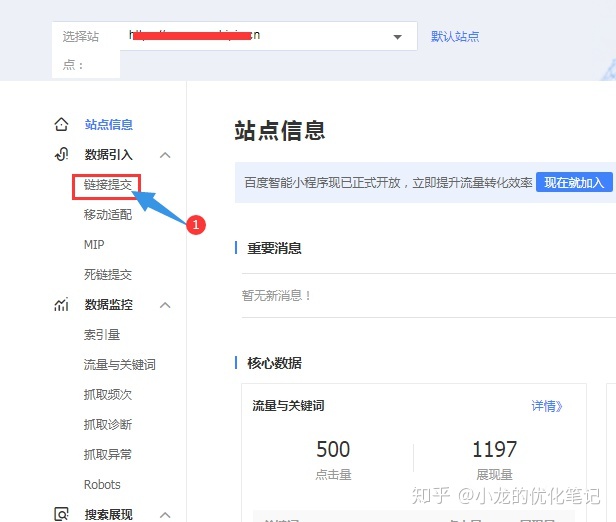
Task: Collapse the 搜索展现 section chevron
Action: [165, 515]
